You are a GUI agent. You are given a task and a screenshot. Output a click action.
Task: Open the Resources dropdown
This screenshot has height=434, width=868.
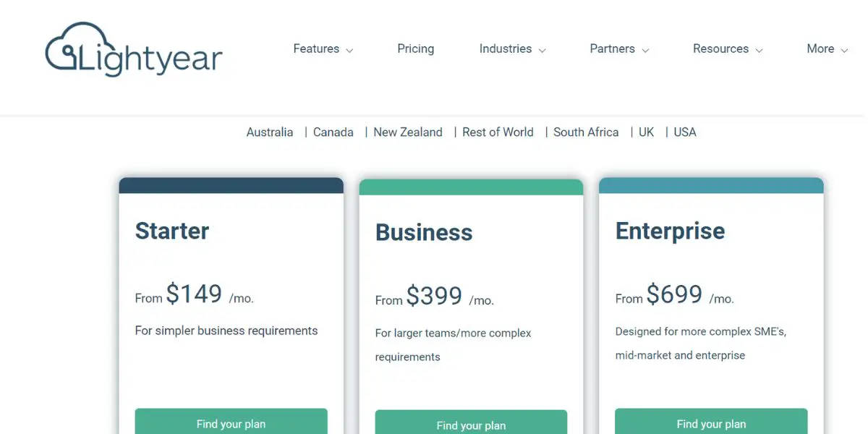tap(728, 49)
